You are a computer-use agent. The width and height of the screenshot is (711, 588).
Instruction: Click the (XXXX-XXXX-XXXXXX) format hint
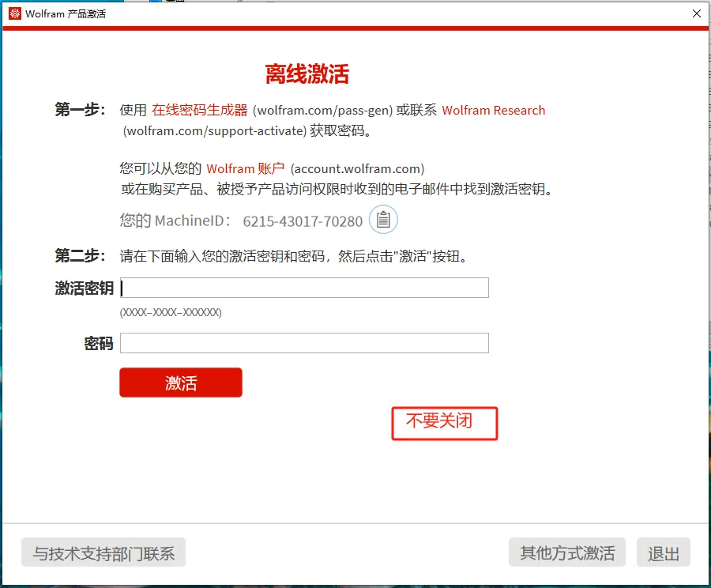coord(171,313)
